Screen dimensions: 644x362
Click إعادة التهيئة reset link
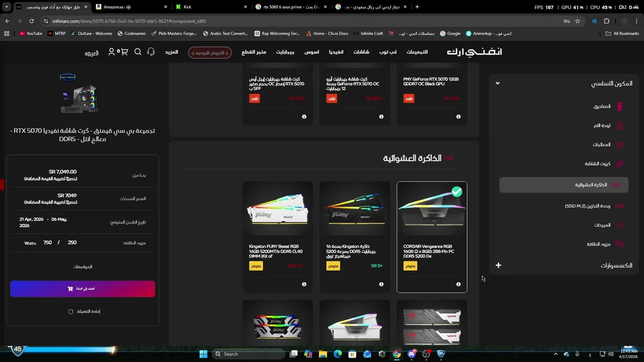point(85,312)
